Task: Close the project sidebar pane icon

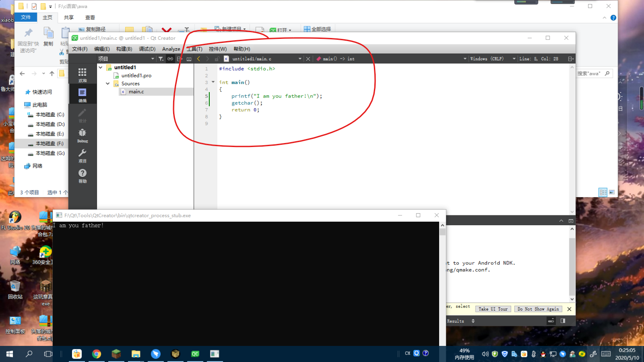Action: [189, 59]
